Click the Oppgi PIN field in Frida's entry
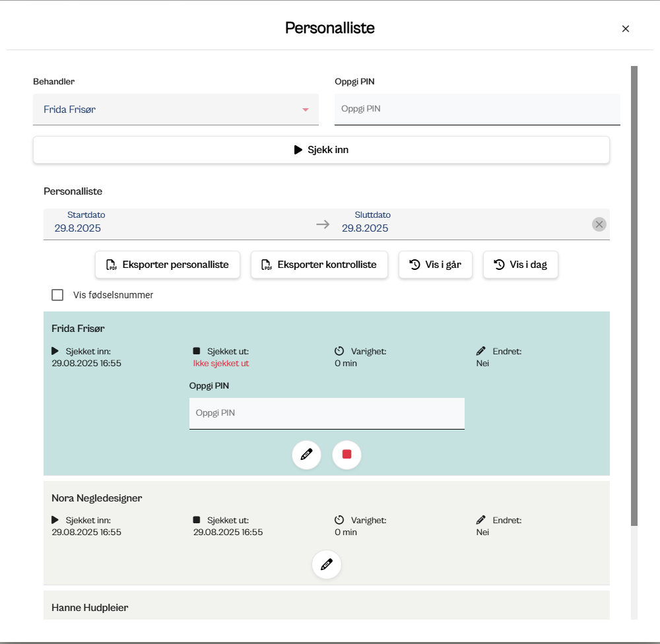The image size is (660, 644). [327, 413]
